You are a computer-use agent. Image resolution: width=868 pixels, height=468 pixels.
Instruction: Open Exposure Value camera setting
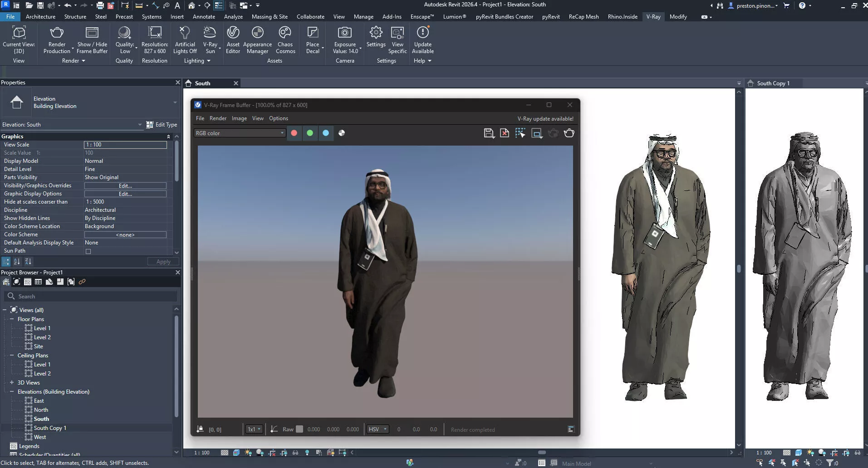coord(345,40)
